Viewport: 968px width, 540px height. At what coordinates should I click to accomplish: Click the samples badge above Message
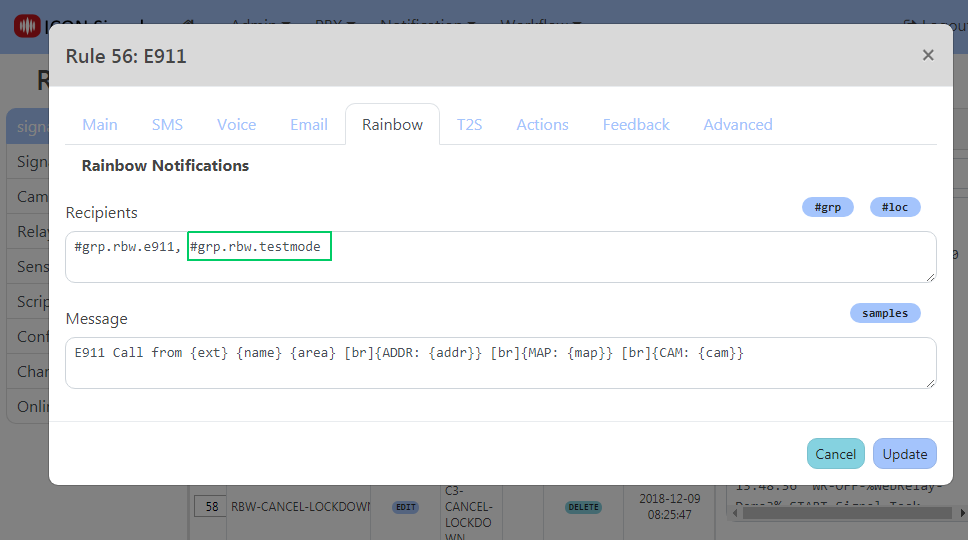tap(885, 313)
